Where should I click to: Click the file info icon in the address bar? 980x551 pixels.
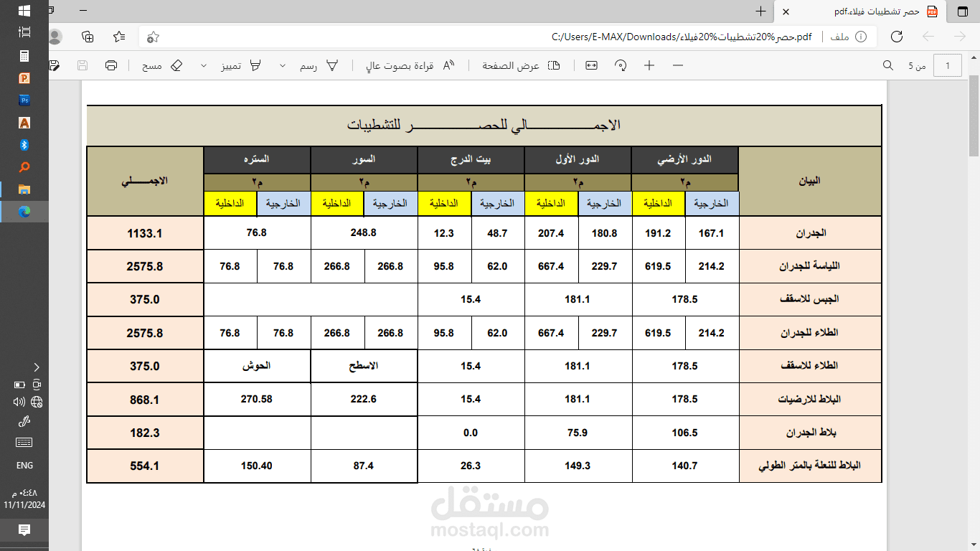pyautogui.click(x=861, y=37)
